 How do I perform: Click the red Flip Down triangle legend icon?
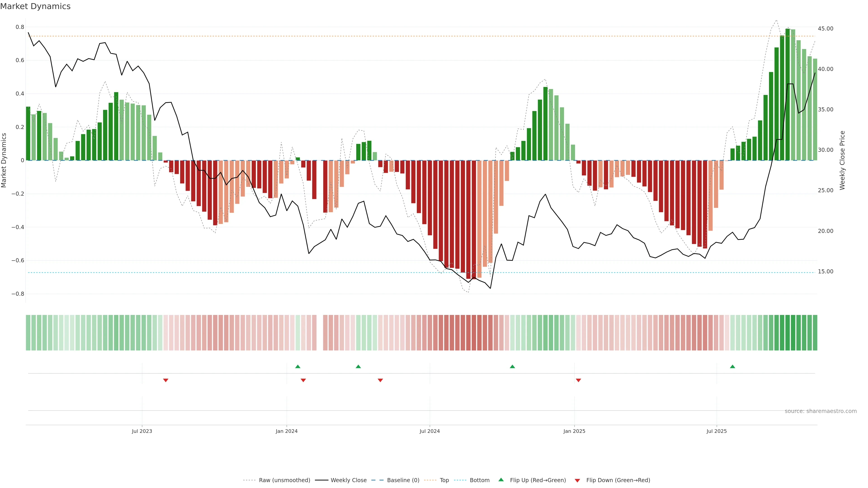click(x=577, y=480)
